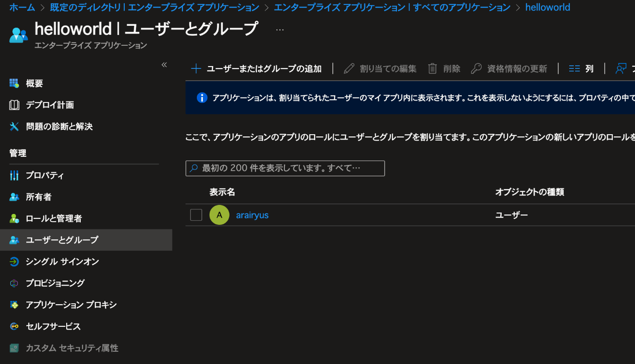
Task: Click the 所有者 people icon
Action: (14, 197)
